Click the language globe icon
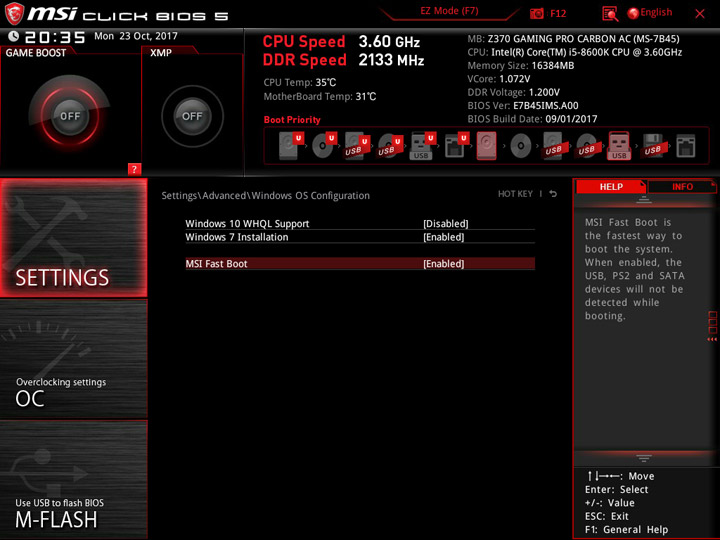The height and width of the screenshot is (540, 720). [x=633, y=13]
